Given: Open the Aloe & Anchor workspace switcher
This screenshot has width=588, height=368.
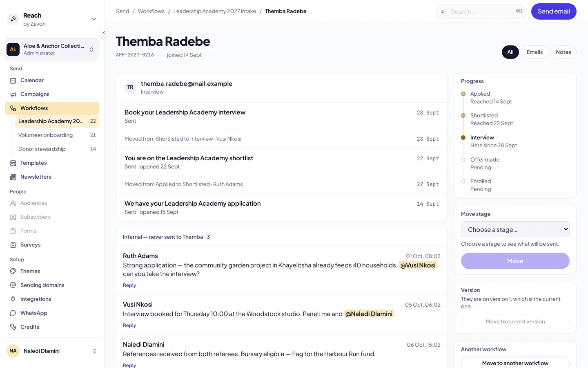Looking at the screenshot, I should tap(52, 49).
